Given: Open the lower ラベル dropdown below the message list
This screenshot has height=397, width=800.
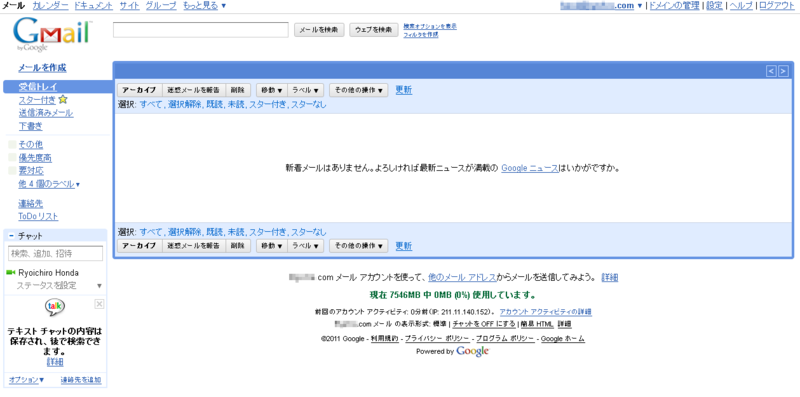Looking at the screenshot, I should click(306, 246).
